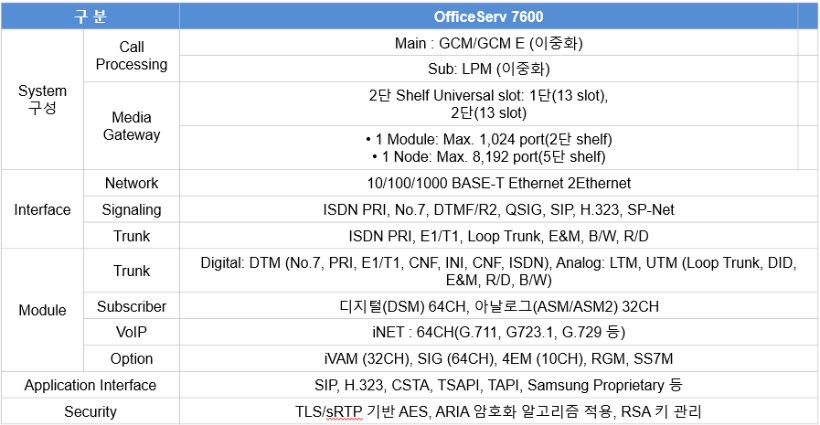Click 'iNET : 64CH(G.711, G723.1' cell

[x=499, y=332]
